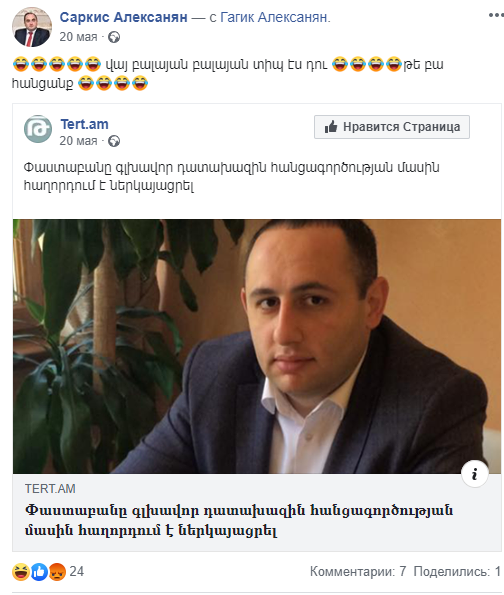This screenshot has height=595, width=504.
Task: Open Саркис Алексанян profile name link
Action: [x=123, y=17]
